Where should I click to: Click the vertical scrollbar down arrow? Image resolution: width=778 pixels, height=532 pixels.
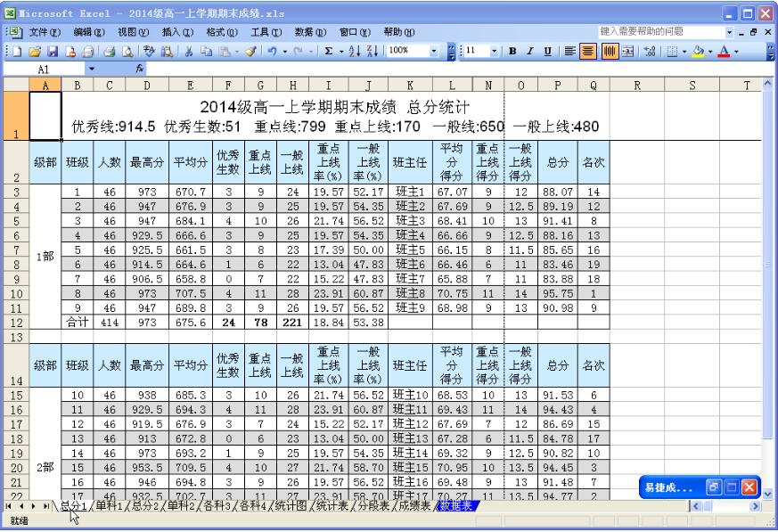click(x=767, y=494)
